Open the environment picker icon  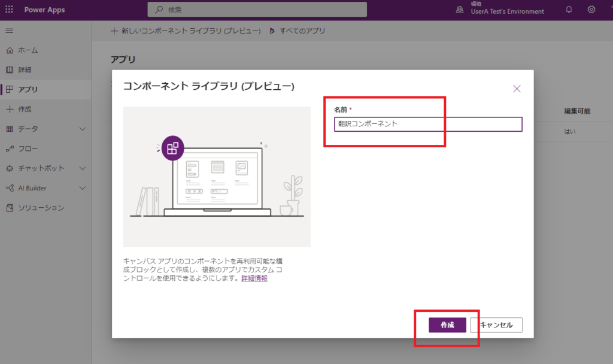[x=460, y=10]
